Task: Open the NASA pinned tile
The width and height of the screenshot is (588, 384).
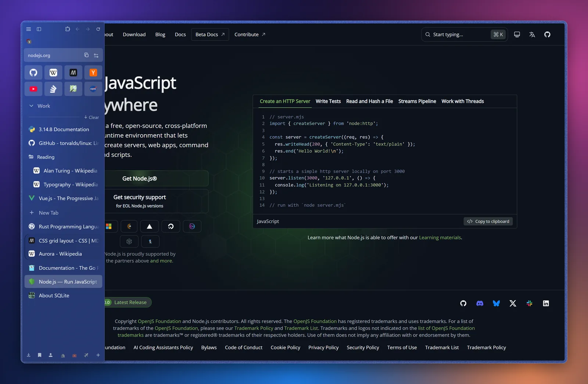Action: (93, 89)
